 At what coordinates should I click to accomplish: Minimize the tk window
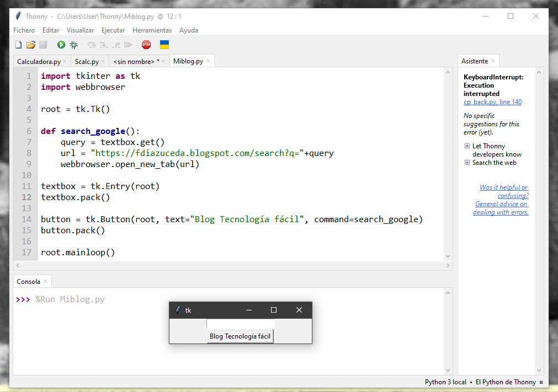coord(249,310)
